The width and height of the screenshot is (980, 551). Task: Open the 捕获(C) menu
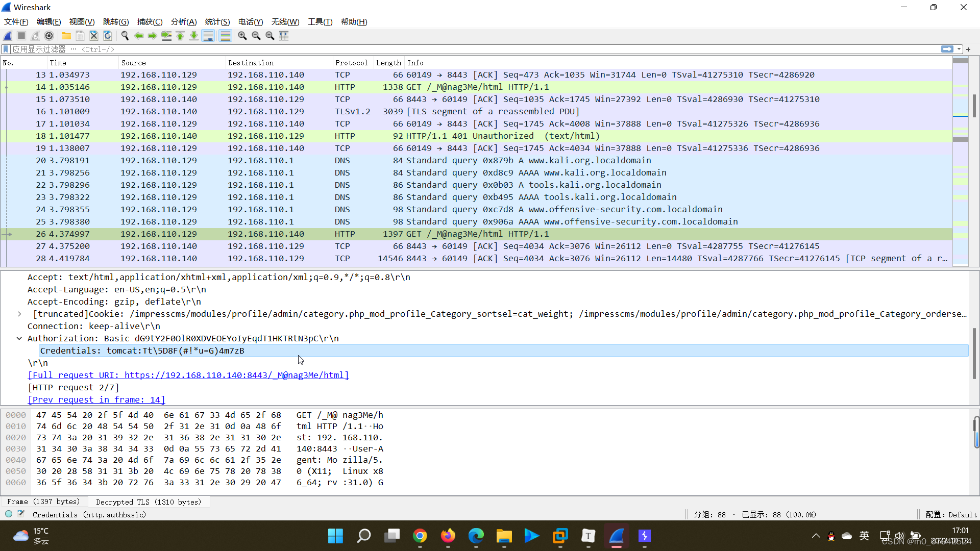click(x=150, y=22)
